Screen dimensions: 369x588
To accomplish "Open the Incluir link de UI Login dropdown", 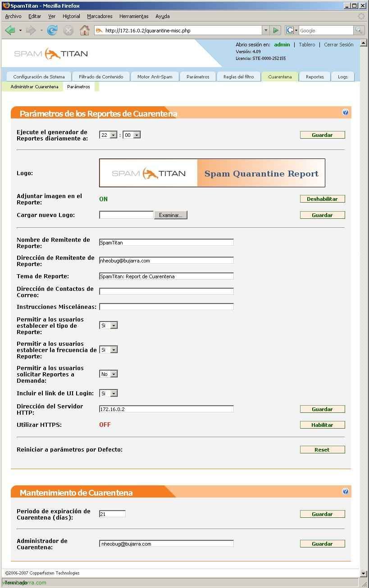I will [x=108, y=393].
